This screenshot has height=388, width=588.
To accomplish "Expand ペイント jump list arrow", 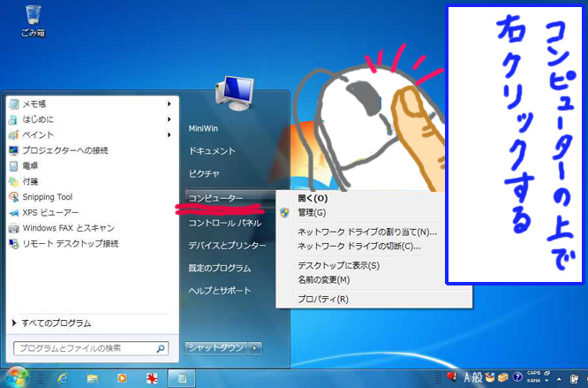I will click(169, 135).
